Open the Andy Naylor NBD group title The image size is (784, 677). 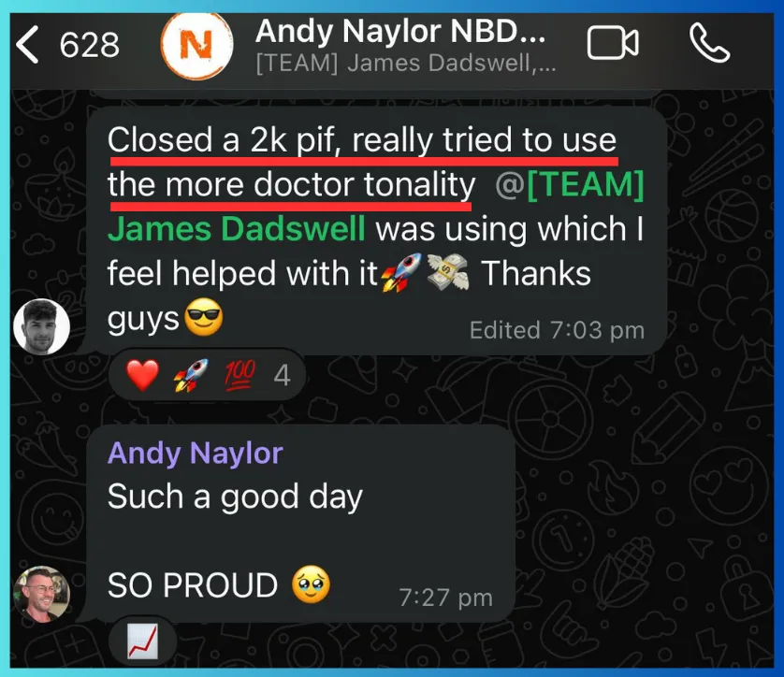pos(400,32)
